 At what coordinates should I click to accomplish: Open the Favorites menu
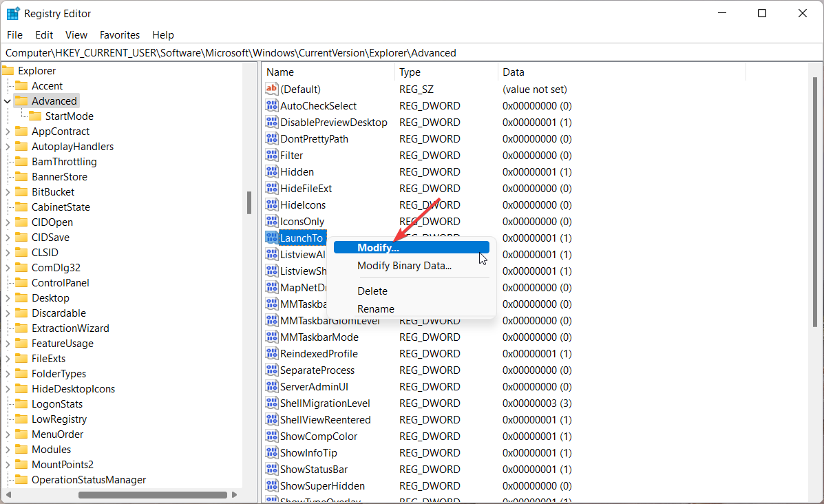click(x=119, y=34)
